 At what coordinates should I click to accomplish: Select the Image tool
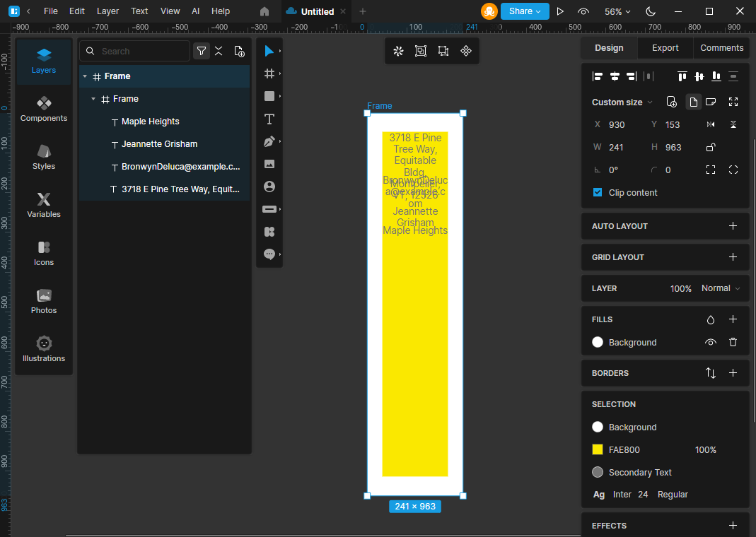(269, 164)
